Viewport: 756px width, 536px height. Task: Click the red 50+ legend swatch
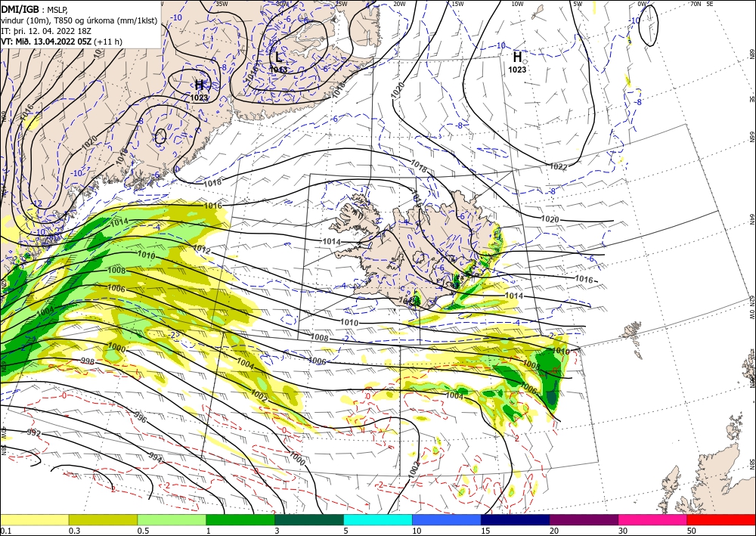click(721, 519)
